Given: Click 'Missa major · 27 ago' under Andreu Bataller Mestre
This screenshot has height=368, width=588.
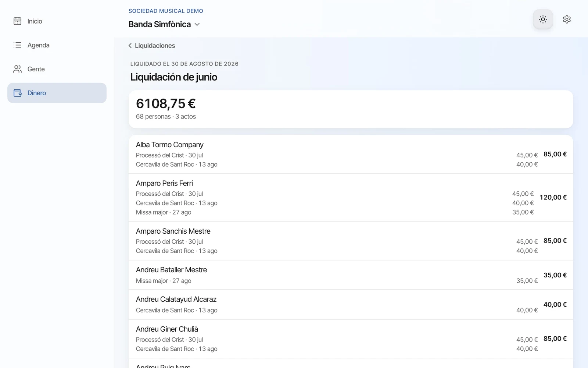Looking at the screenshot, I should tap(164, 281).
